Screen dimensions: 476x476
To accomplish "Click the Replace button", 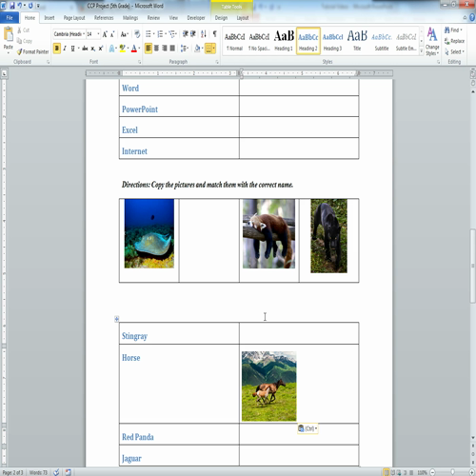I will pos(454,41).
